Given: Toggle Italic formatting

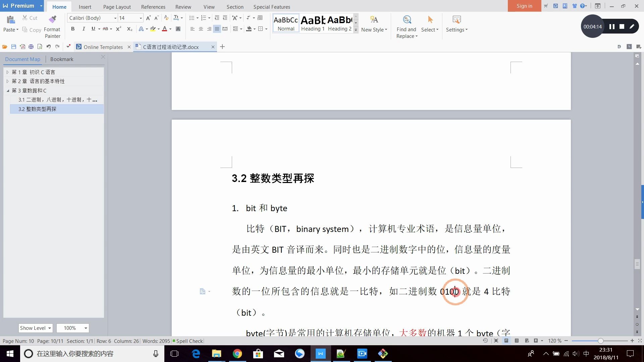Looking at the screenshot, I should [84, 29].
